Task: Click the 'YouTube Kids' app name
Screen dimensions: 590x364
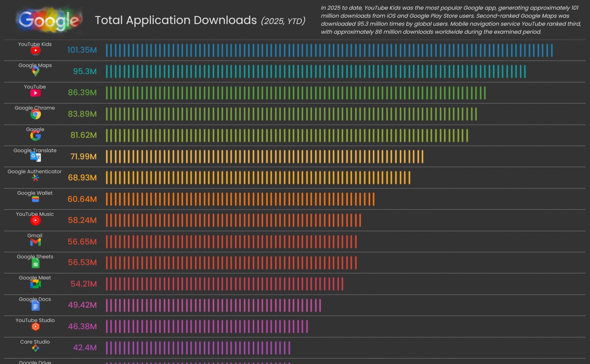Action: click(35, 44)
